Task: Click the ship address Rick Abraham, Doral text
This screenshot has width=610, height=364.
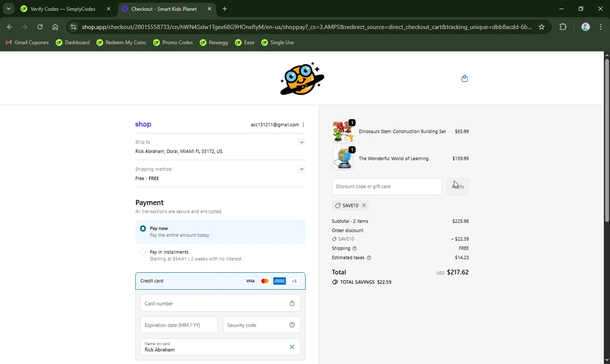Action: (x=179, y=152)
